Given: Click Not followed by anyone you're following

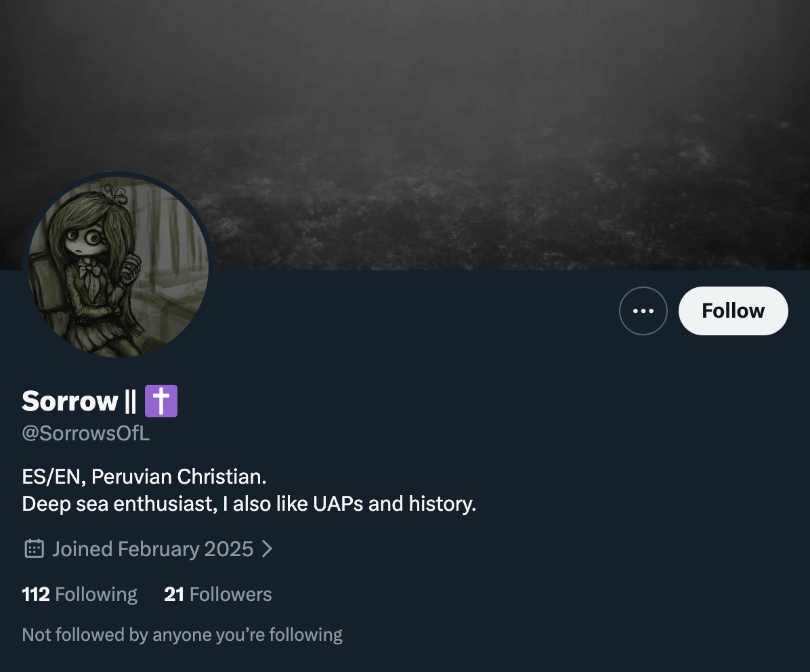Looking at the screenshot, I should (182, 635).
